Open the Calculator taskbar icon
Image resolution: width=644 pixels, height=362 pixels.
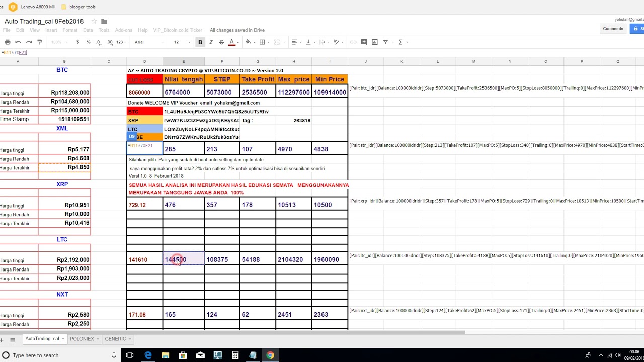235,355
